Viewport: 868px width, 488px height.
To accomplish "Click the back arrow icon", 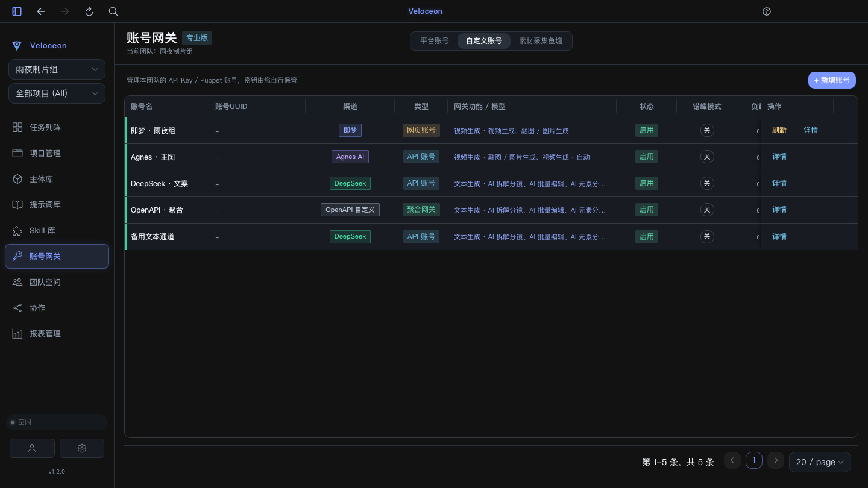I will click(x=41, y=11).
